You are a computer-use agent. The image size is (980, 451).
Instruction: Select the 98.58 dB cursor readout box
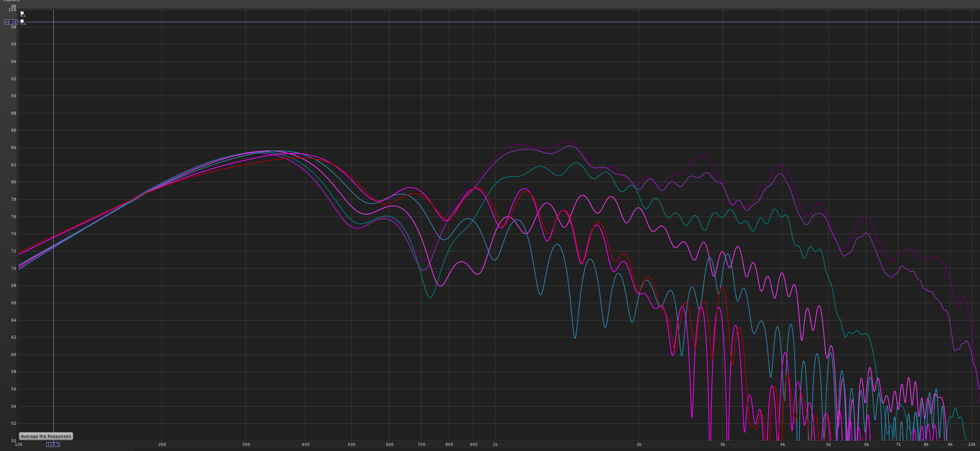(x=11, y=22)
